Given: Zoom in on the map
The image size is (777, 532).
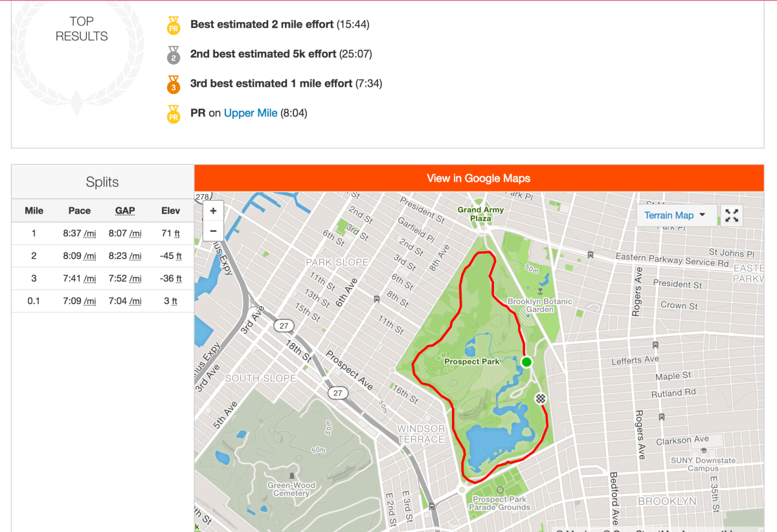Looking at the screenshot, I should pos(213,211).
